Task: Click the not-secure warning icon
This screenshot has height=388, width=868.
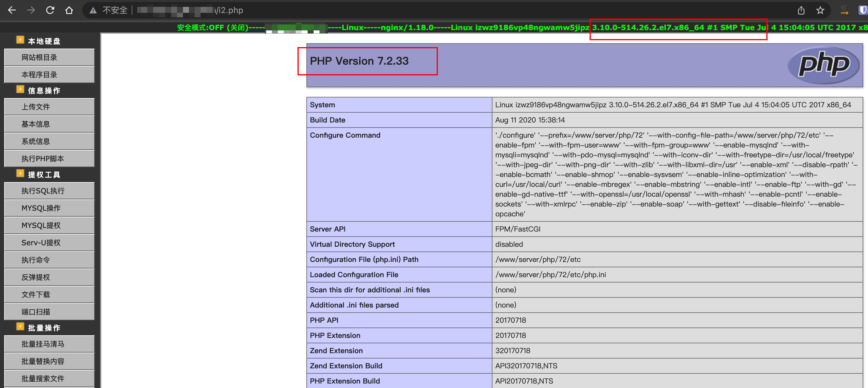Action: (x=93, y=10)
